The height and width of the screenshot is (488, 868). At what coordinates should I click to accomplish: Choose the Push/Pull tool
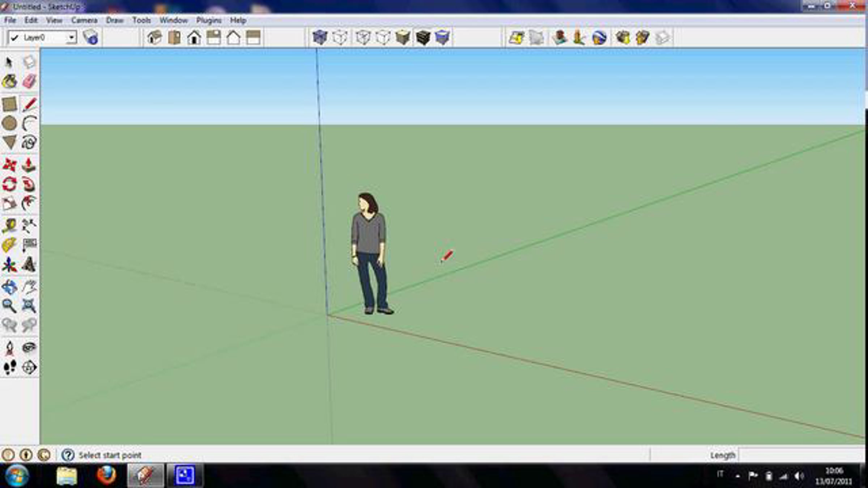click(29, 166)
